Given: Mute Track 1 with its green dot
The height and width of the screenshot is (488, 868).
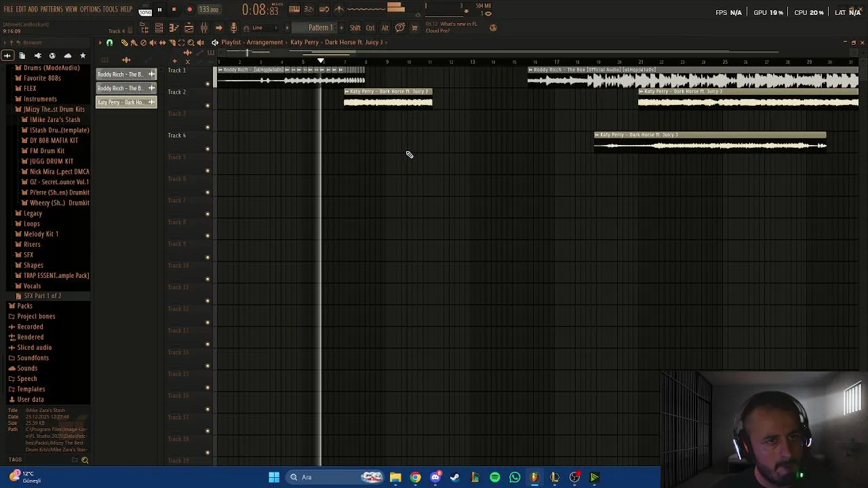Looking at the screenshot, I should point(208,83).
